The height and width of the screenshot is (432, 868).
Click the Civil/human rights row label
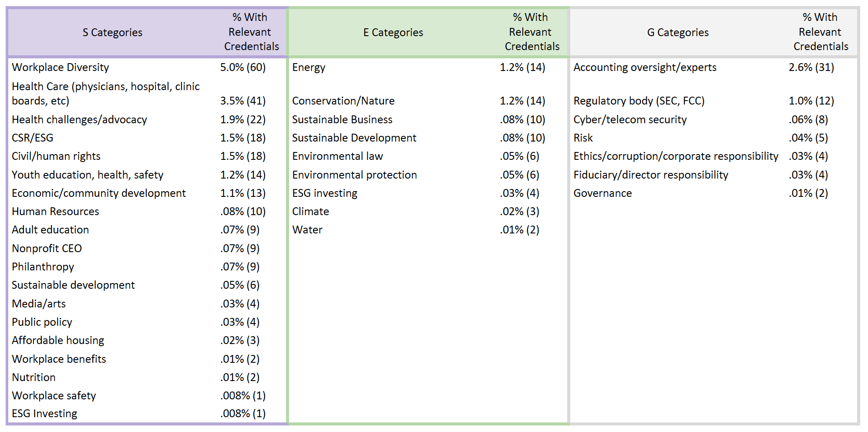pos(56,156)
